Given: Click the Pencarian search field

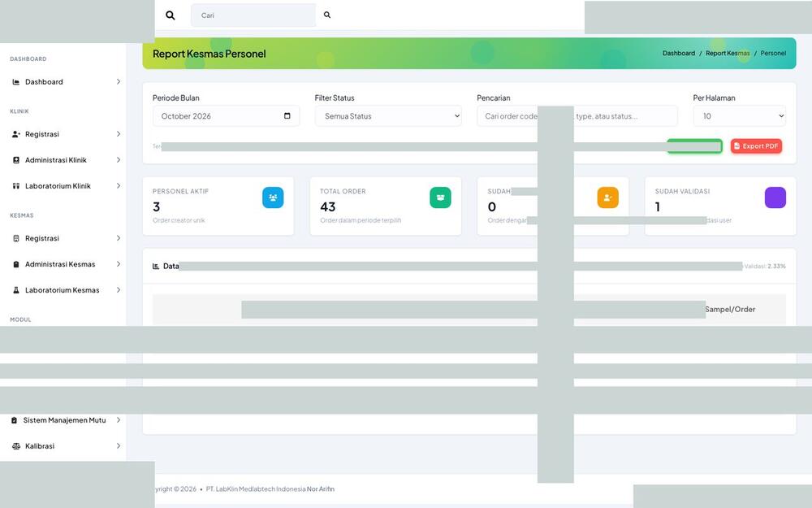Looking at the screenshot, I should [x=577, y=116].
